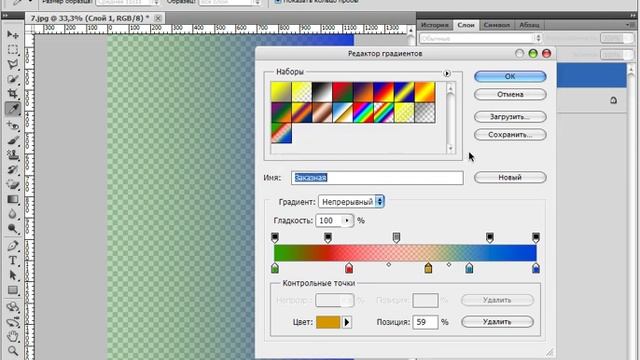Click the Загрузить button

tap(510, 117)
